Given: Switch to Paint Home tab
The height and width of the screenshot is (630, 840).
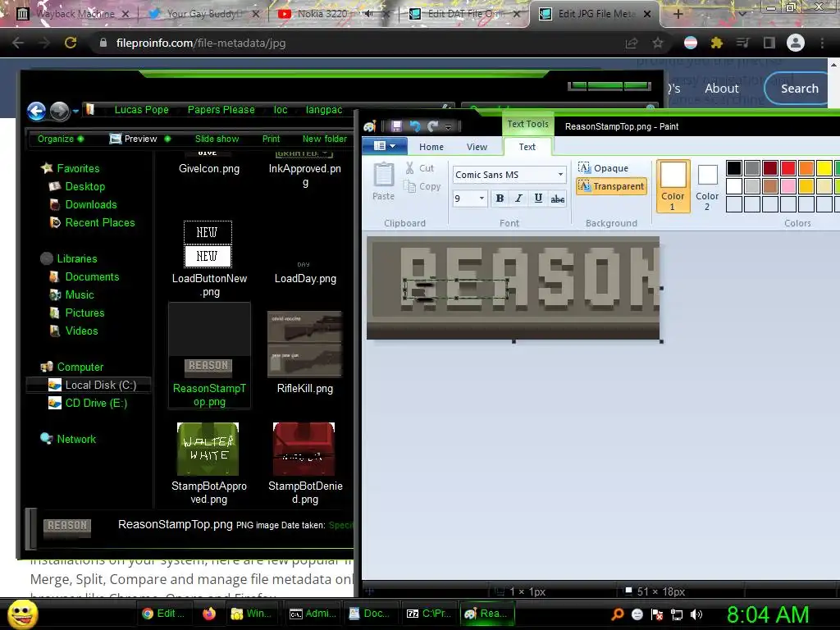Looking at the screenshot, I should pyautogui.click(x=431, y=147).
